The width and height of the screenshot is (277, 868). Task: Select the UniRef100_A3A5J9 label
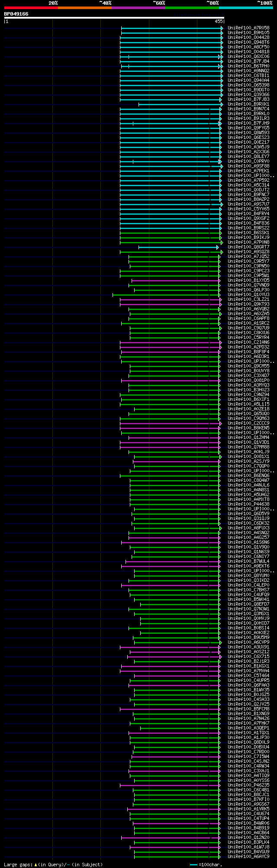pos(248,147)
